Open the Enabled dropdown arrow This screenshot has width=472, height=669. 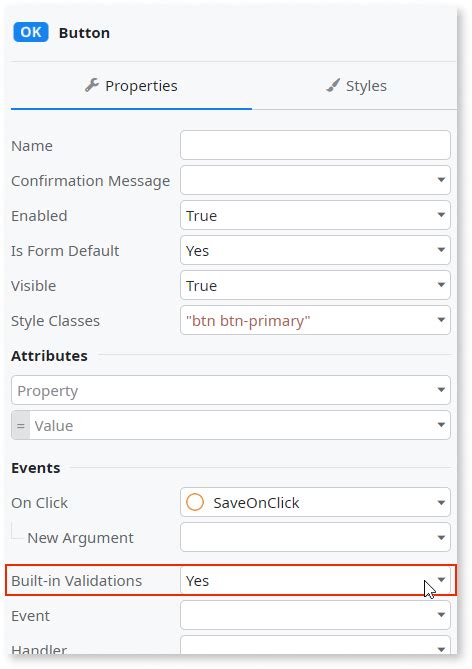click(441, 215)
